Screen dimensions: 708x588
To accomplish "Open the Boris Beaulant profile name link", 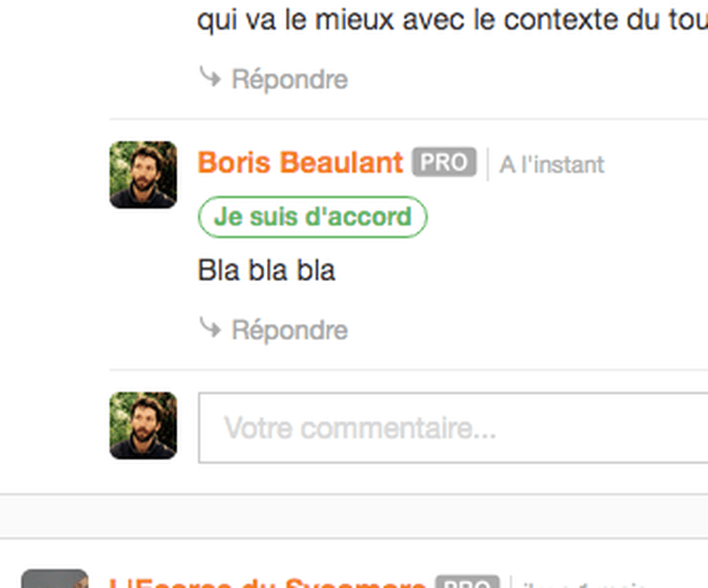I will coord(300,162).
